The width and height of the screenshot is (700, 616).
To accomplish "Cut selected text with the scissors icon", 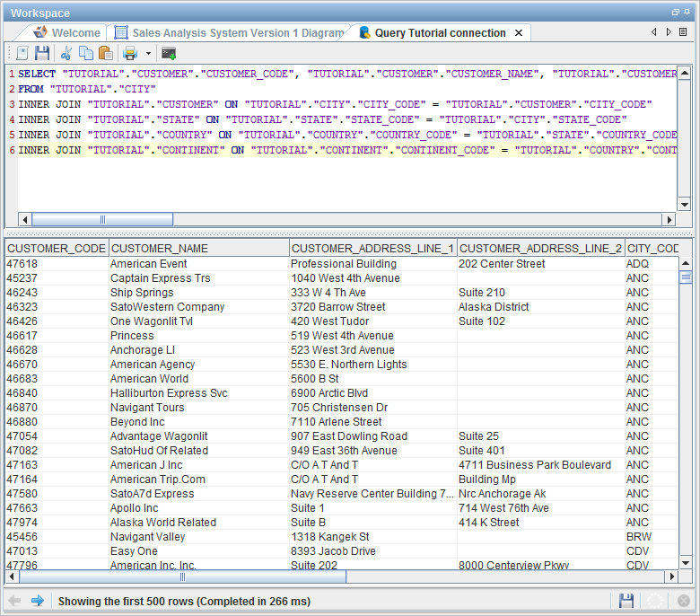I will click(x=66, y=53).
